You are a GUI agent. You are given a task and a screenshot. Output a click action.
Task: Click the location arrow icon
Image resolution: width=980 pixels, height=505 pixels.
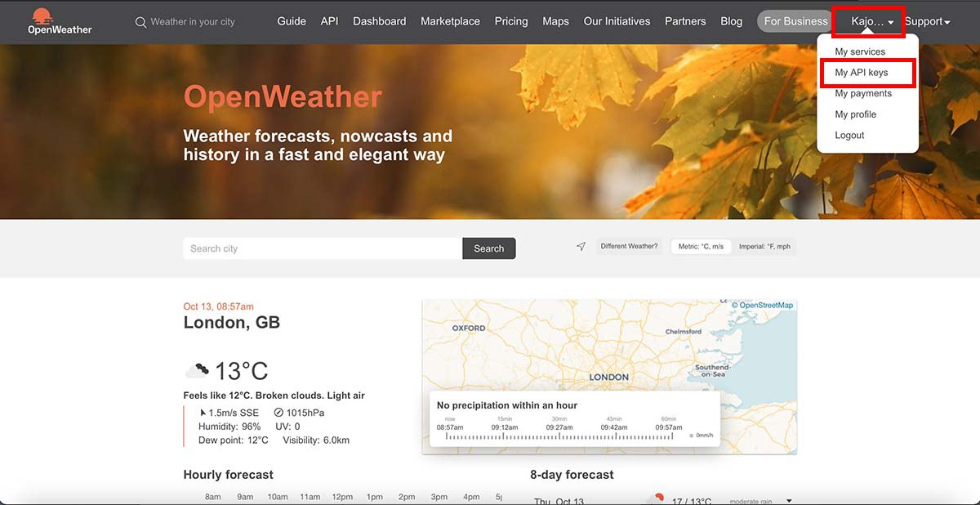(581, 246)
